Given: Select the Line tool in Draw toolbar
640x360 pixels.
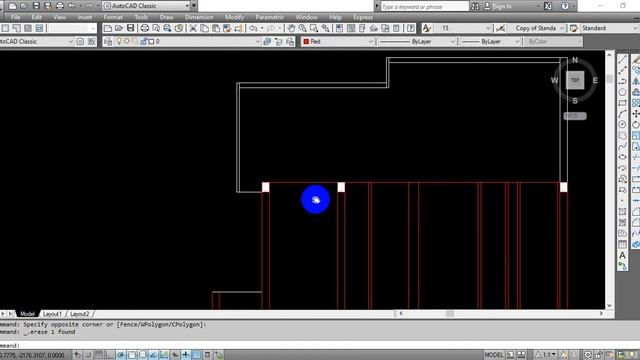Looking at the screenshot, I should click(x=622, y=60).
